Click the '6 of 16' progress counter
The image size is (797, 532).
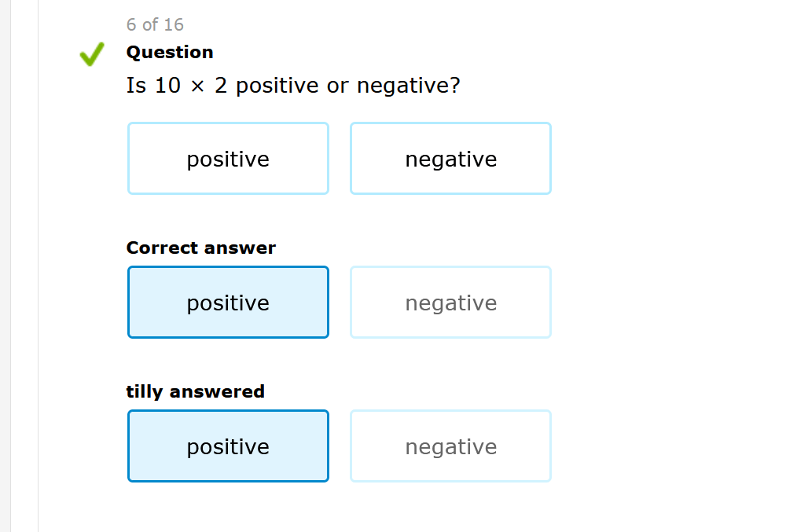coord(155,24)
